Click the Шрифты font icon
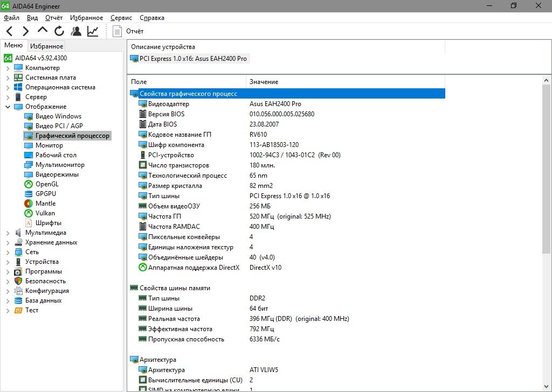The width and height of the screenshot is (552, 392). coord(29,223)
